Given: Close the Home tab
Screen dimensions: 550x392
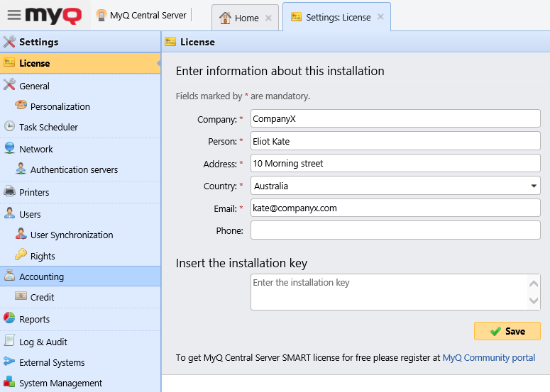Looking at the screenshot, I should coord(268,18).
